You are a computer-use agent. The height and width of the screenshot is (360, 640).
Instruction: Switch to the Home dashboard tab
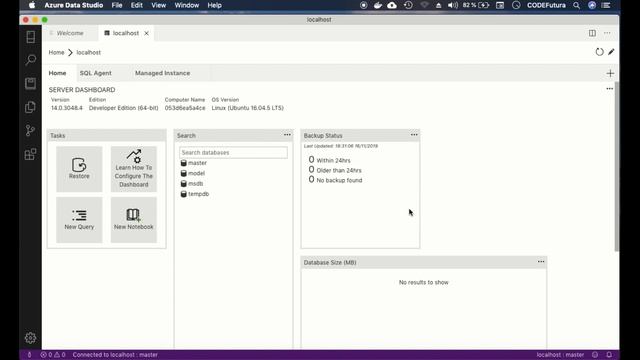(58, 73)
